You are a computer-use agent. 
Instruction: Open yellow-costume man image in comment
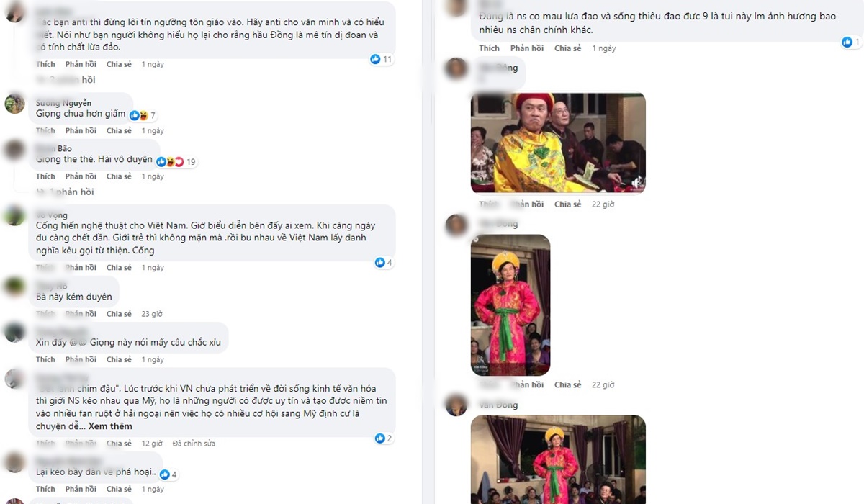[x=558, y=143]
